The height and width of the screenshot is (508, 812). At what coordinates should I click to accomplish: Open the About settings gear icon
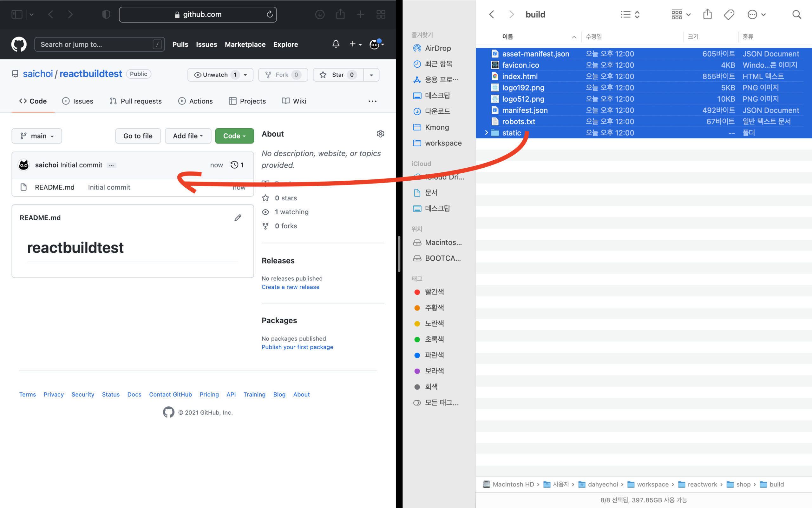point(380,134)
